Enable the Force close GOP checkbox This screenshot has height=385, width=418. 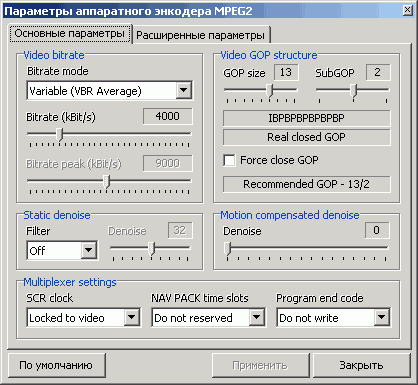(x=229, y=160)
